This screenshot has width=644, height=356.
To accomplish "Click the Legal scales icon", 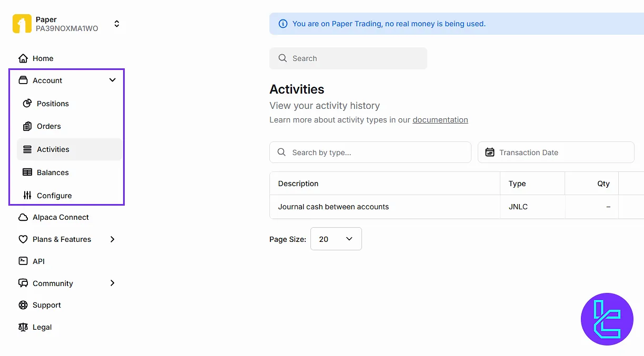I will pos(23,327).
